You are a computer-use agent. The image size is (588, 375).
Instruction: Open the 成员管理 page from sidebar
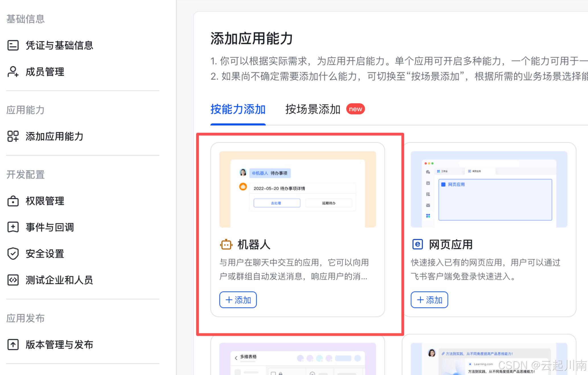coord(45,72)
